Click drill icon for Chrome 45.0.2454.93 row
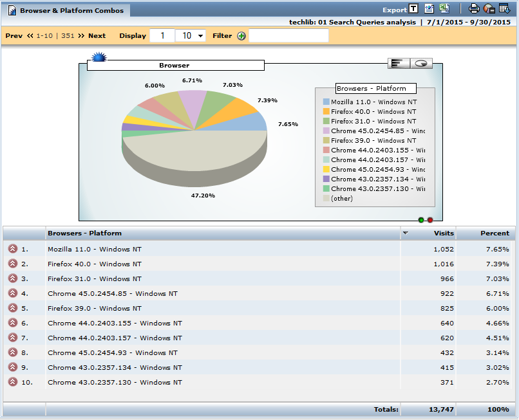519x420 pixels. pyautogui.click(x=13, y=352)
